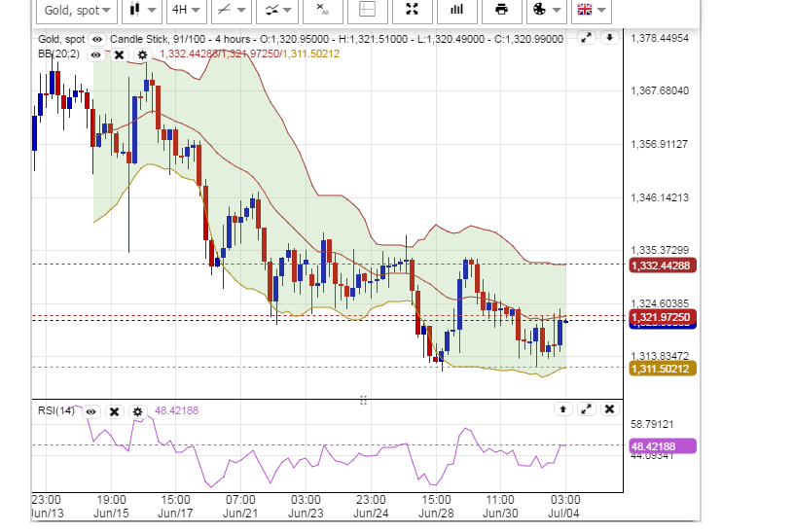Maximize the main price chart pane
This screenshot has width=794, height=532.
pos(586,38)
